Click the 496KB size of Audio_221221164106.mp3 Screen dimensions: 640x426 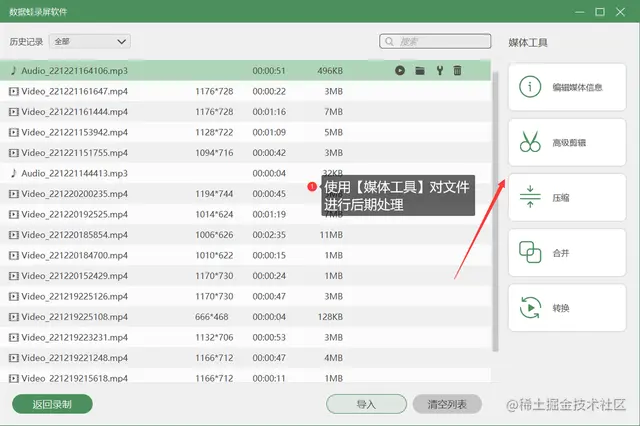click(330, 71)
